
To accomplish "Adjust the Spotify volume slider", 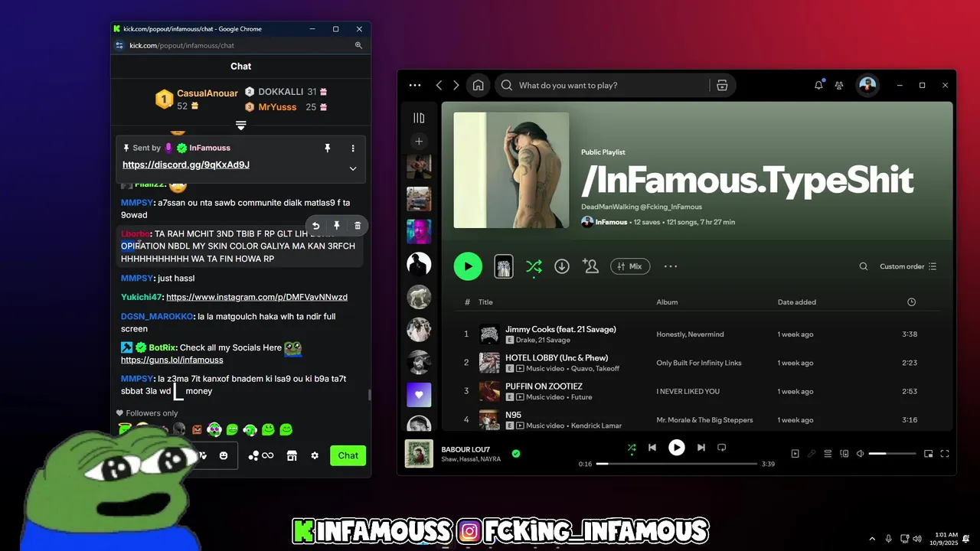I will pos(892,454).
